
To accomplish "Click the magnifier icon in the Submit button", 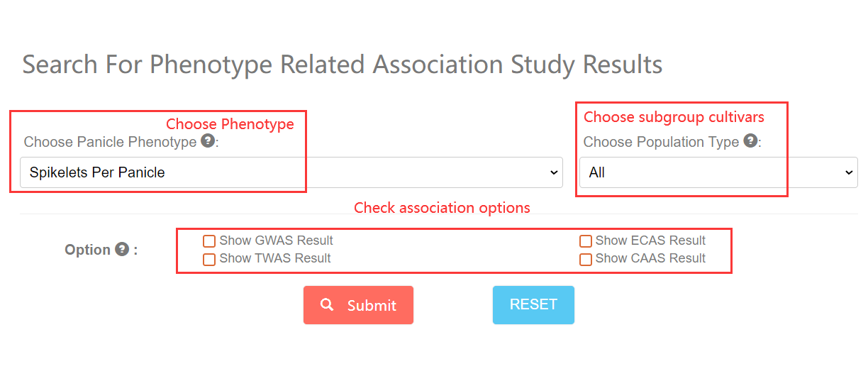I will [x=327, y=304].
